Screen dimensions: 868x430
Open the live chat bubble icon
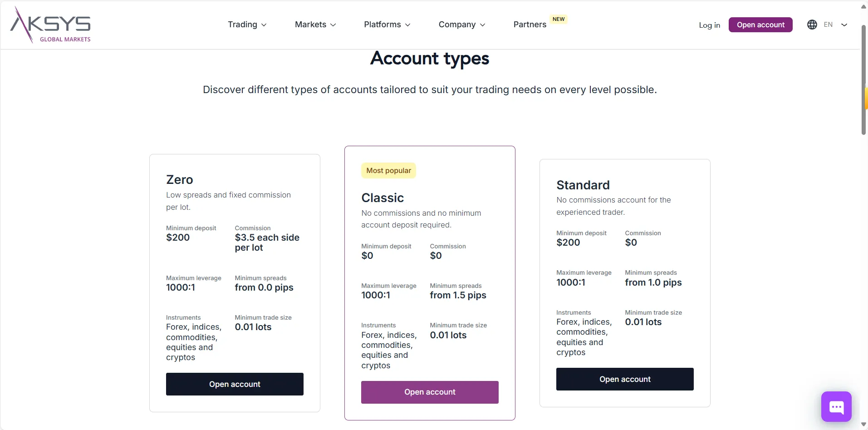pyautogui.click(x=836, y=407)
